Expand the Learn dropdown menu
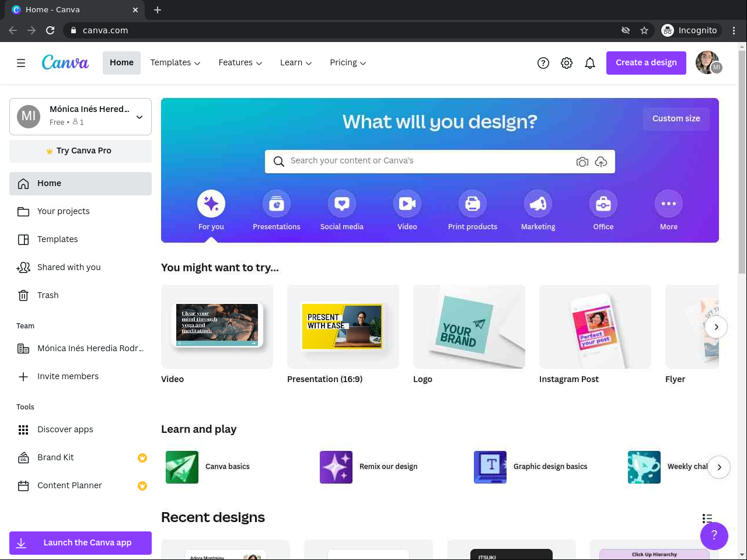This screenshot has height=560, width=747. 296,63
